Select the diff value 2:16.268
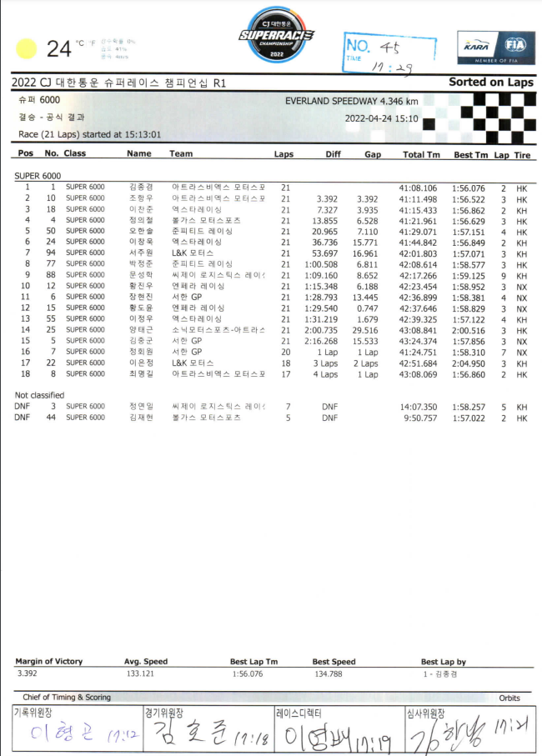This screenshot has width=542, height=756. [321, 342]
